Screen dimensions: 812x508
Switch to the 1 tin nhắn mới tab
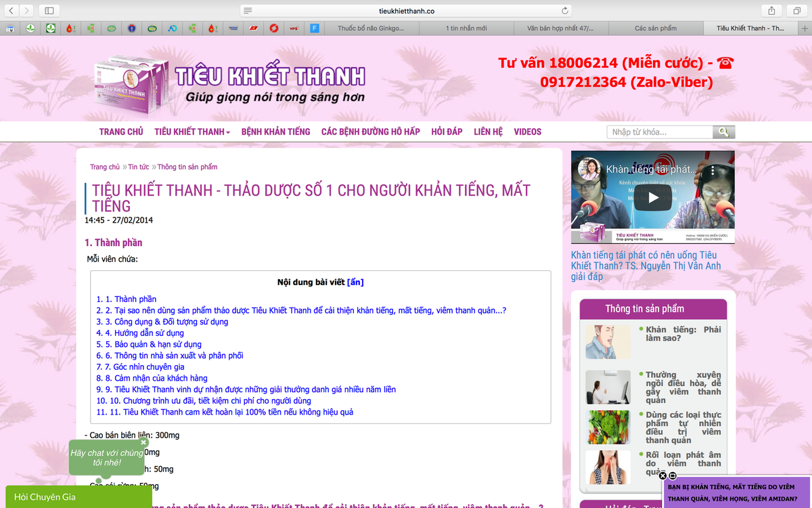tap(466, 28)
